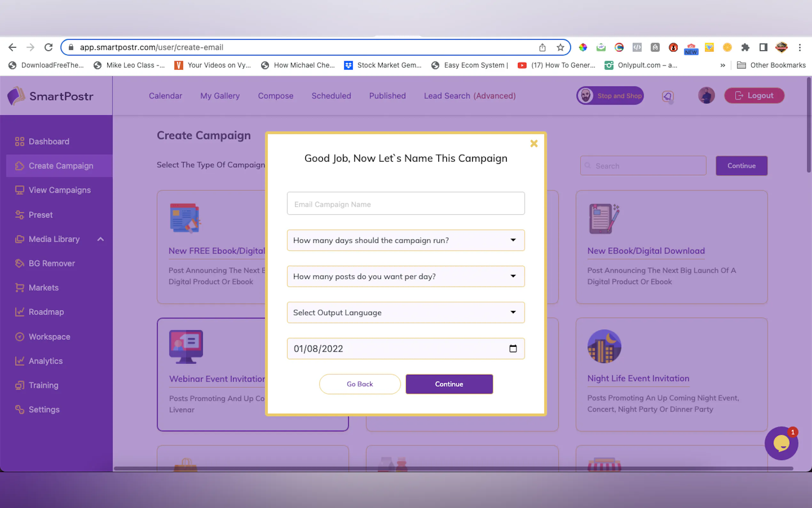Image resolution: width=812 pixels, height=508 pixels.
Task: Click the support headset icon in the header
Action: (667, 96)
